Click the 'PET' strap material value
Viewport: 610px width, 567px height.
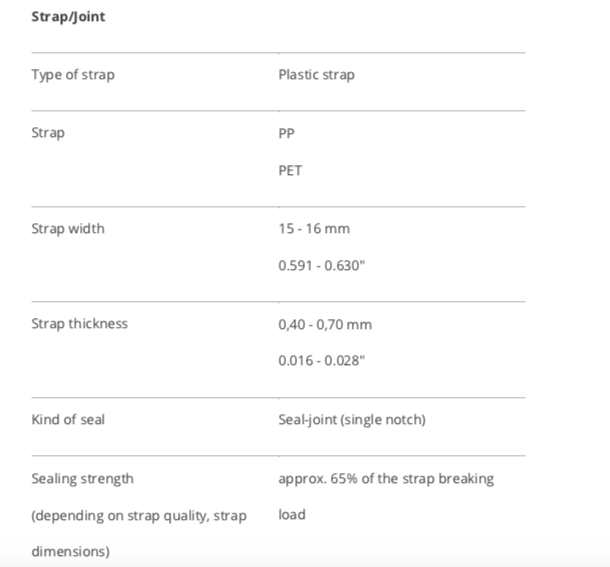(x=290, y=170)
